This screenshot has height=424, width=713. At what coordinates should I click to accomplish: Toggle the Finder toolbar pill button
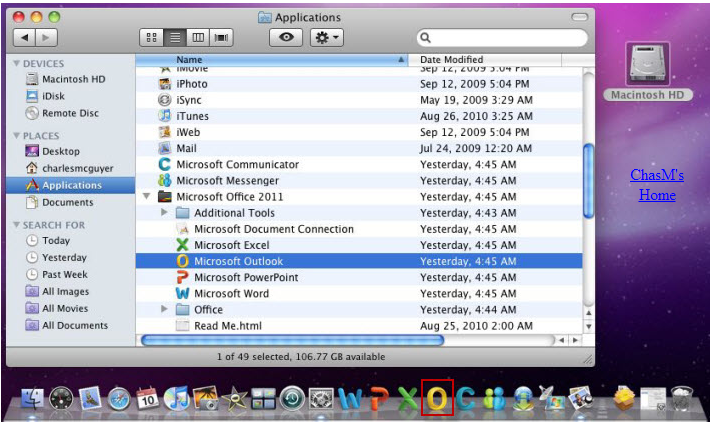click(579, 17)
